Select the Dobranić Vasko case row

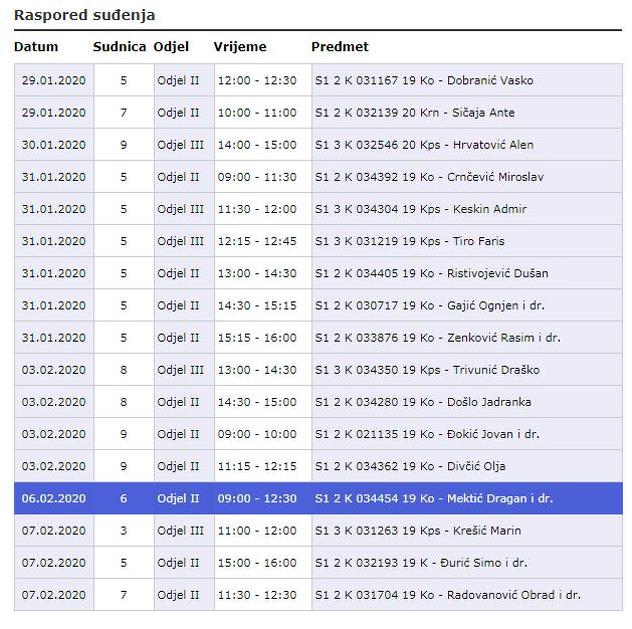click(423, 81)
